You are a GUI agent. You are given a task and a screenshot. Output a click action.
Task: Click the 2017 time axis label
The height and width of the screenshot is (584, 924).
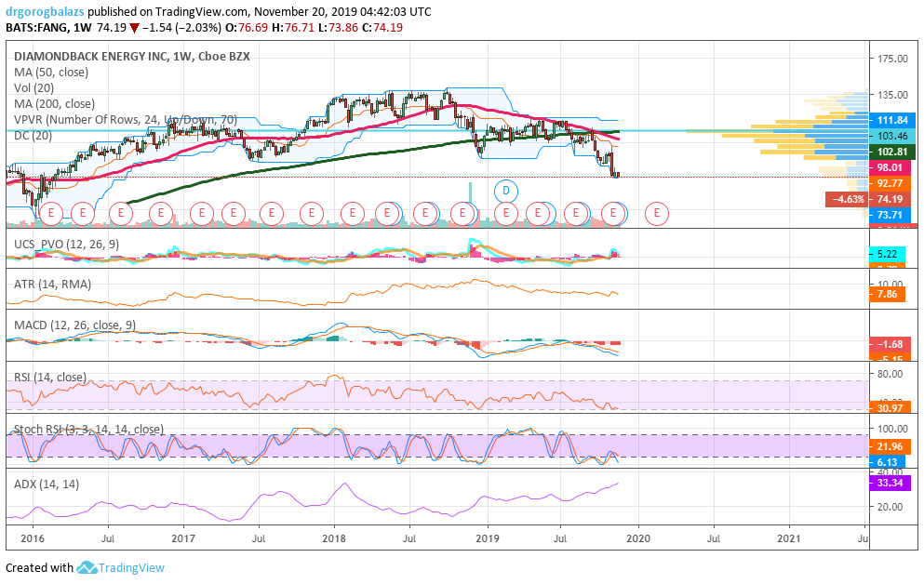183,538
